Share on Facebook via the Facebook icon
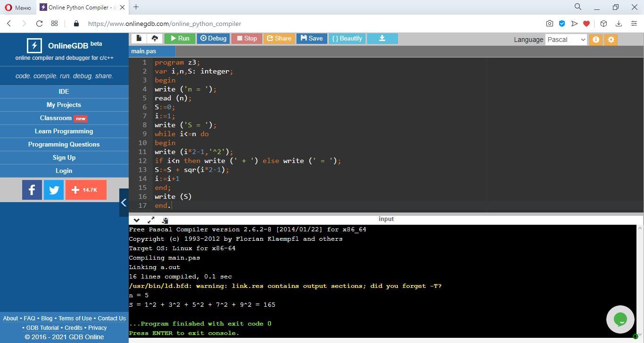 point(32,190)
